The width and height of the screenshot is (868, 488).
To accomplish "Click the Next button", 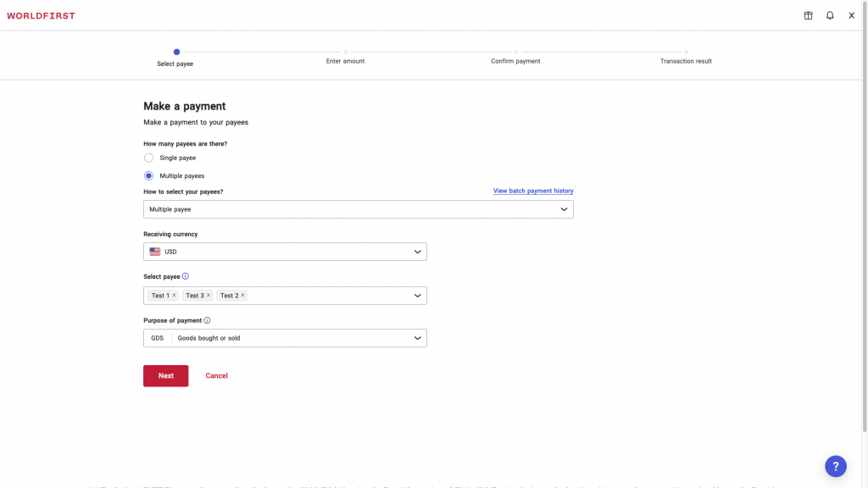I will (165, 375).
